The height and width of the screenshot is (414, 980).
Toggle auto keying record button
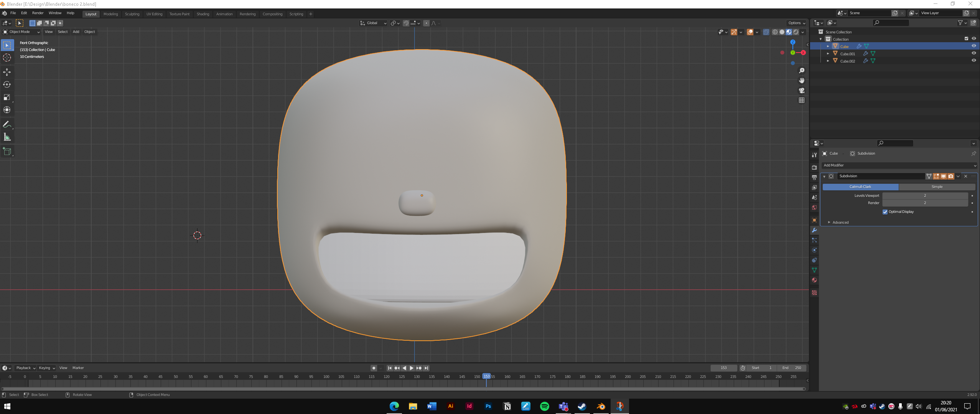click(374, 368)
